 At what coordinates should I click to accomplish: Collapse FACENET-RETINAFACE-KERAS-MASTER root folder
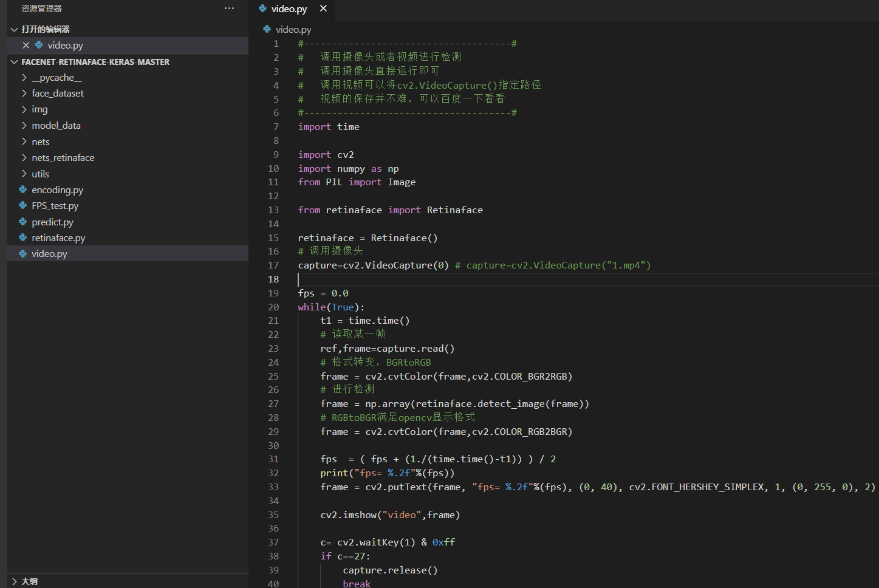click(x=15, y=62)
